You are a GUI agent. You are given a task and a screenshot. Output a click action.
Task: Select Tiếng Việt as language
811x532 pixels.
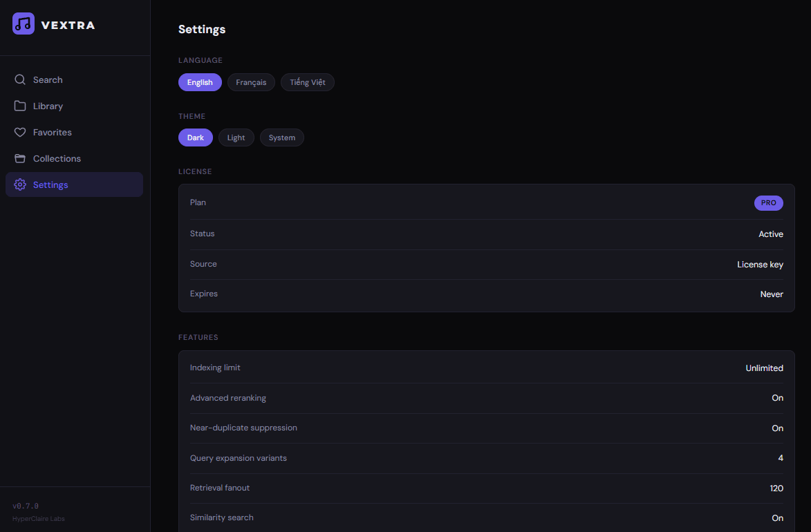coord(307,82)
